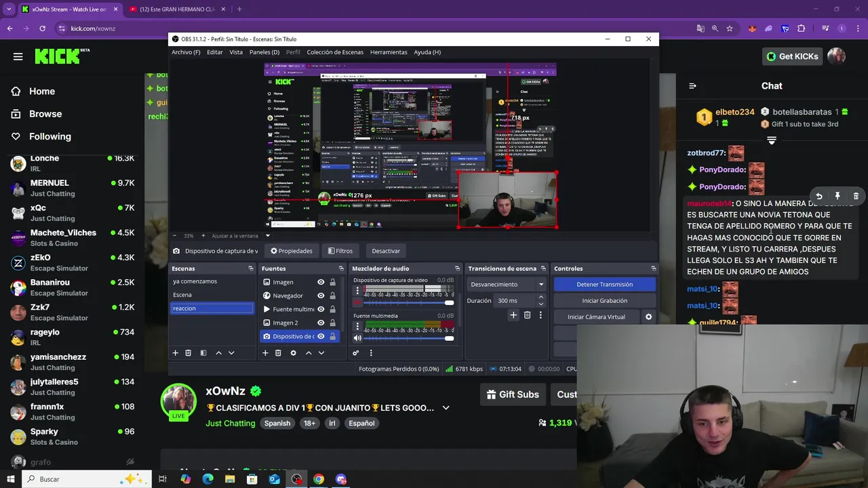This screenshot has width=868, height=488.
Task: Pop out the Fuentes dock panel
Action: pyautogui.click(x=342, y=269)
